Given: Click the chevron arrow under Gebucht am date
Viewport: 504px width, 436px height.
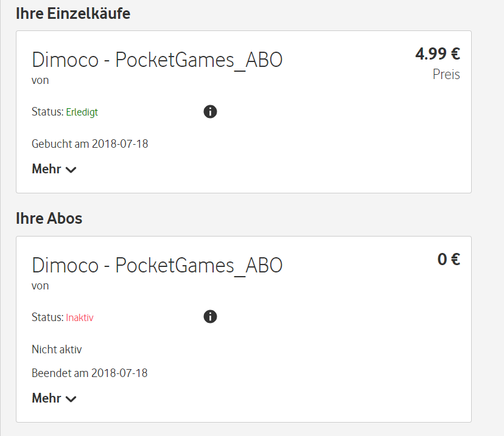Looking at the screenshot, I should 71,170.
